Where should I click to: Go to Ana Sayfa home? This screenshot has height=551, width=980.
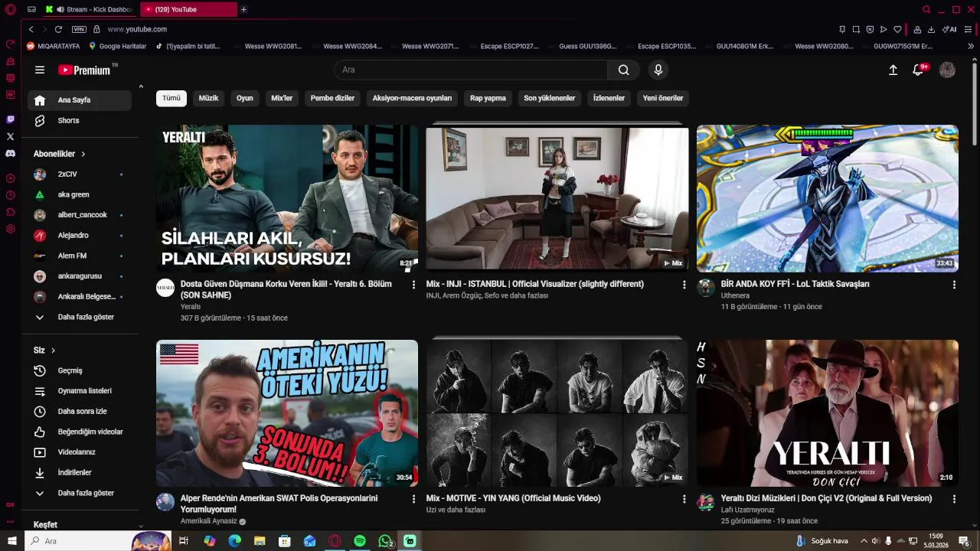pos(80,100)
